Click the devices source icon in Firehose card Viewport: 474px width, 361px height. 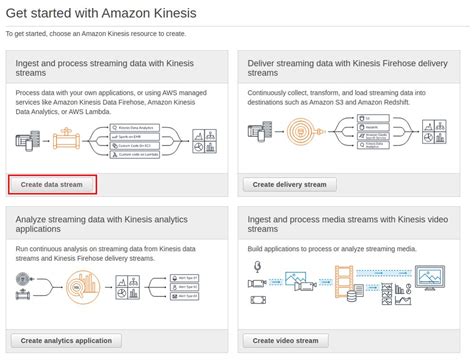point(260,131)
